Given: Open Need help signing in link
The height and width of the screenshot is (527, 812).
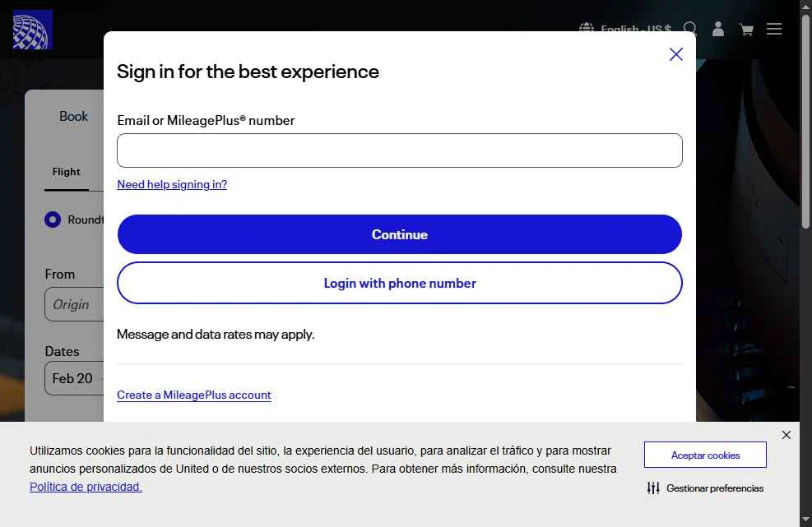Looking at the screenshot, I should [172, 184].
